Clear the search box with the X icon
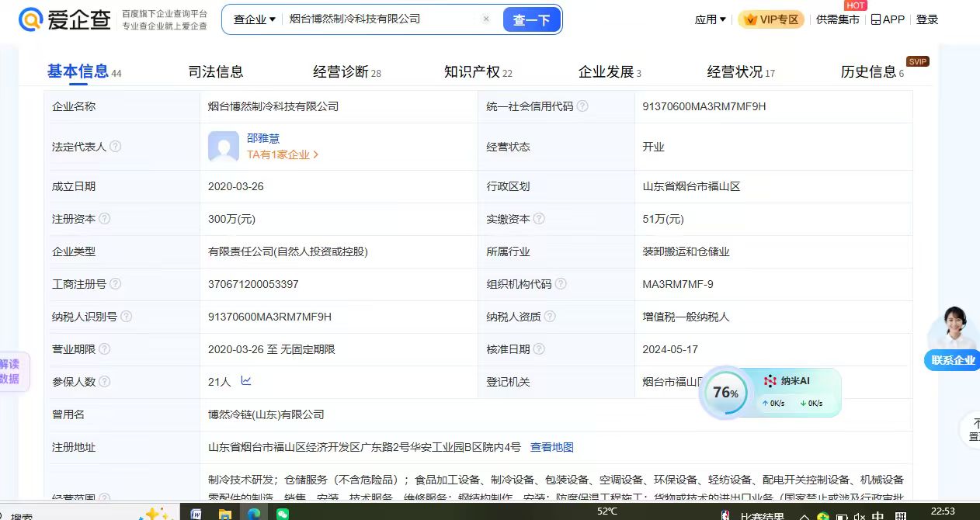Viewport: 980px width, 520px height. point(486,19)
